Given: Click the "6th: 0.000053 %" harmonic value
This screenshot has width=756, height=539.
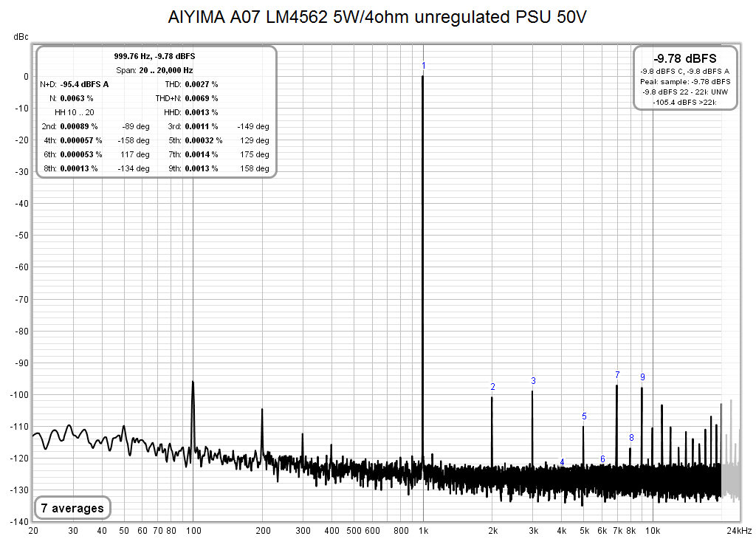Looking at the screenshot, I should click(73, 154).
